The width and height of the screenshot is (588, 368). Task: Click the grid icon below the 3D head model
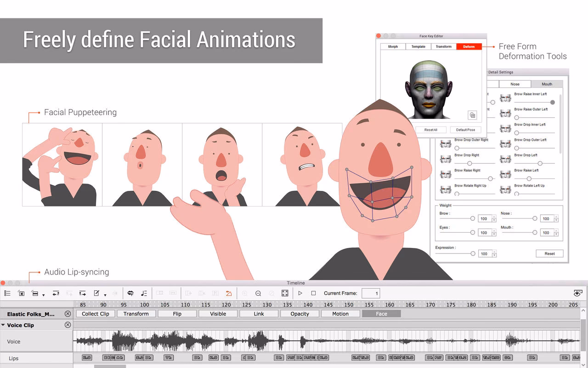coord(472,115)
